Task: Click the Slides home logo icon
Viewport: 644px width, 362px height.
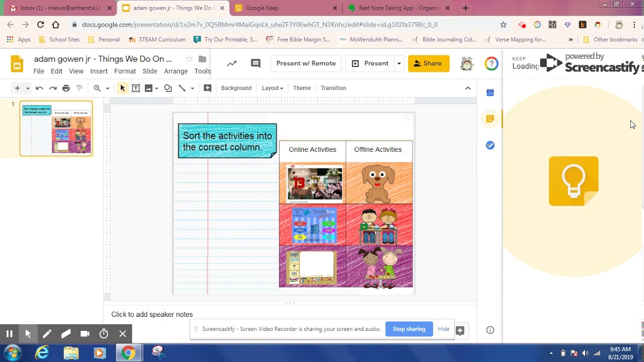Action: (x=17, y=64)
